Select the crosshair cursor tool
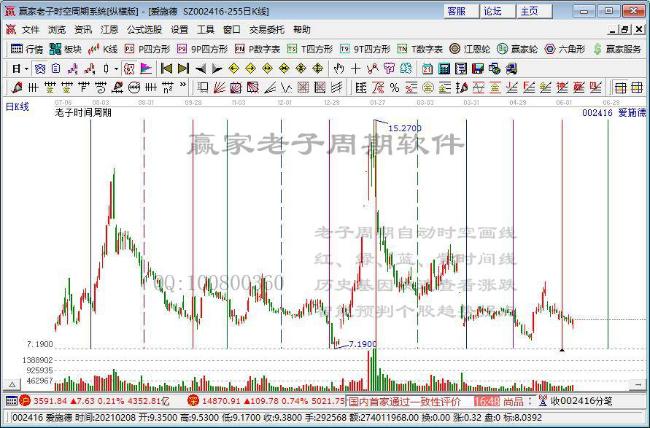650x428 pixels. 355,68
